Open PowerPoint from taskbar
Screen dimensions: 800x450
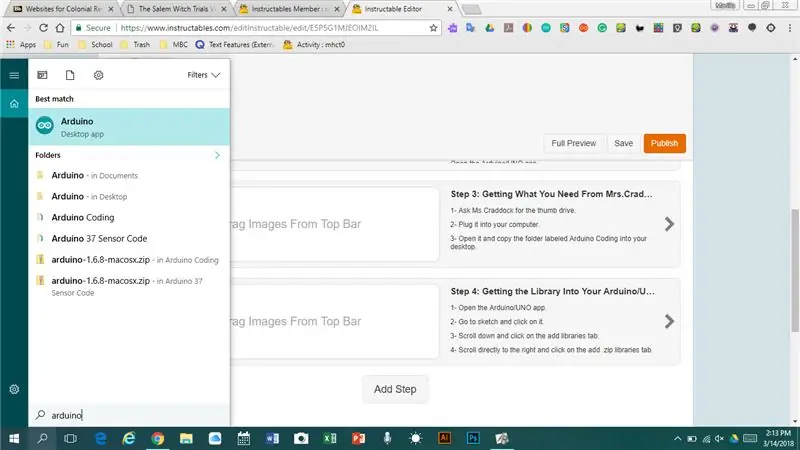[x=358, y=438]
